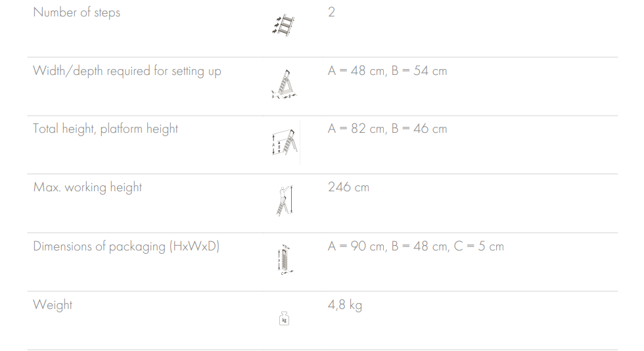Click the width/depth setup ladder icon
This screenshot has height=351, width=644.
[285, 85]
